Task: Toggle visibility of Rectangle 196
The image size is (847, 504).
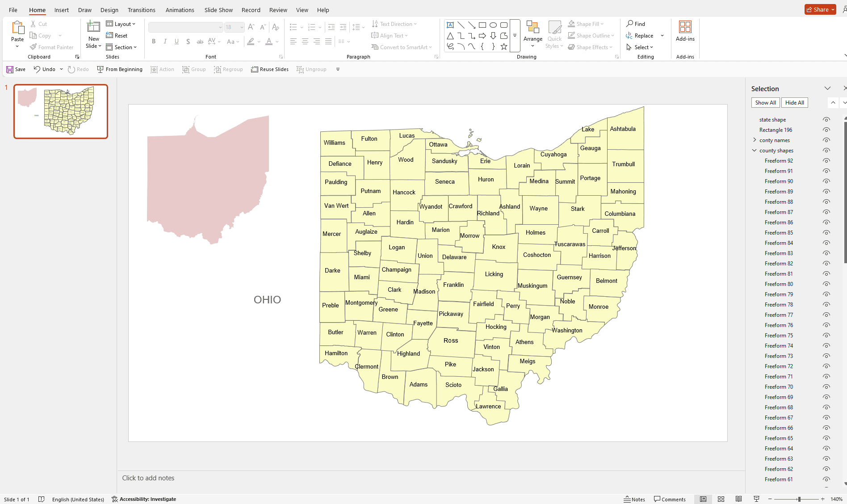Action: click(826, 130)
